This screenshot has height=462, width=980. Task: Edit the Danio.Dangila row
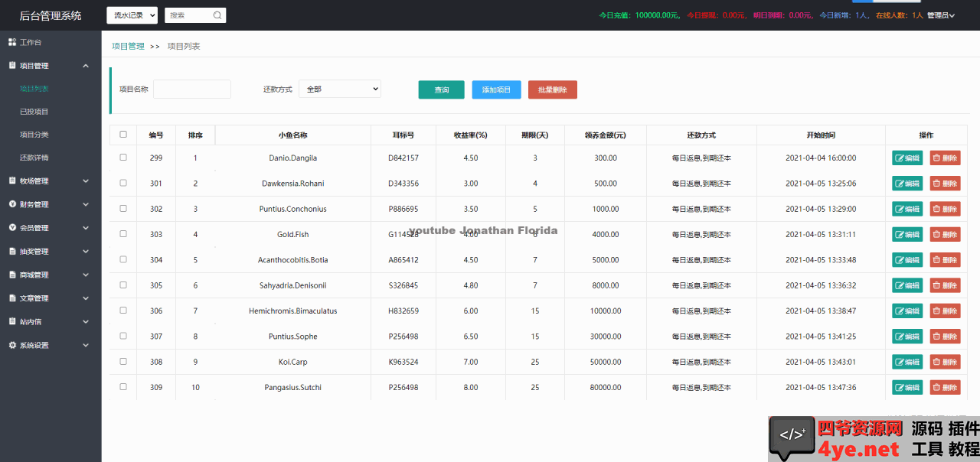[x=907, y=158]
